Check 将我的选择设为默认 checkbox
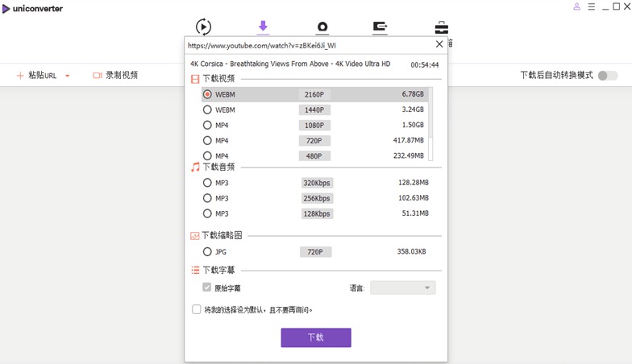This screenshot has height=364, width=632. [197, 309]
